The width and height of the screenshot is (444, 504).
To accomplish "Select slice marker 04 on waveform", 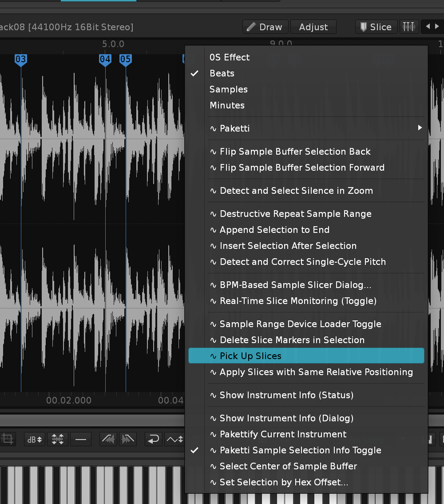I will tap(105, 60).
